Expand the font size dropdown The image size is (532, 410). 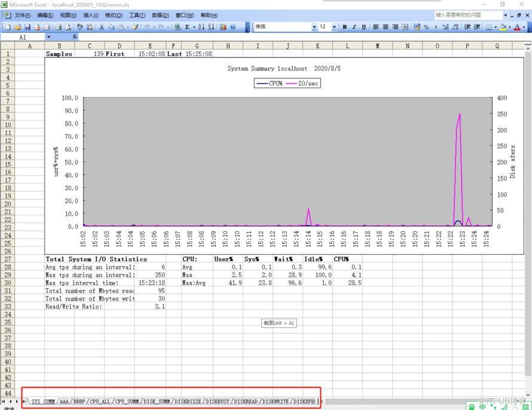(x=335, y=27)
